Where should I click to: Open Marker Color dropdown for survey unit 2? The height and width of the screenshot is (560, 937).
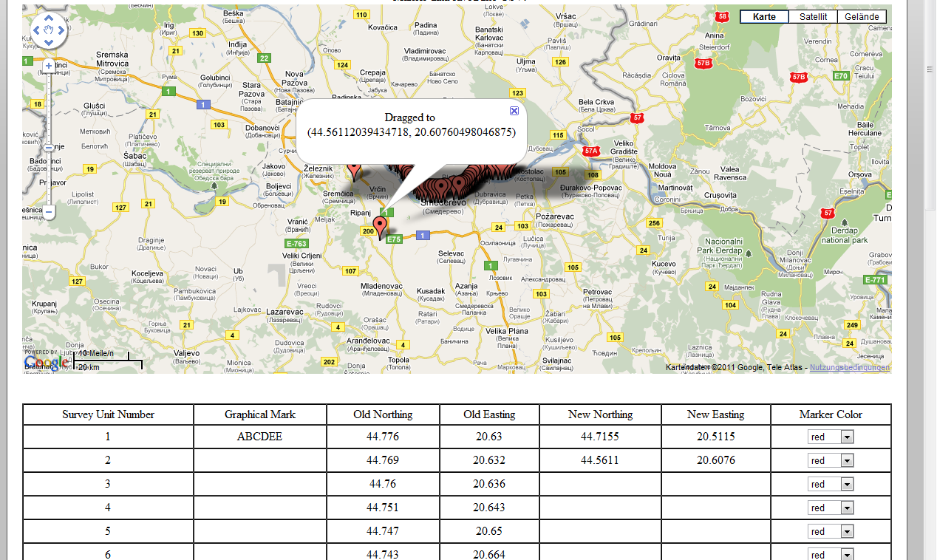pyautogui.click(x=831, y=461)
